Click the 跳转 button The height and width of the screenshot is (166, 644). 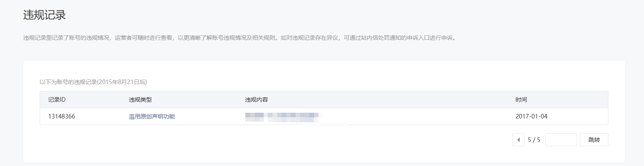point(594,140)
